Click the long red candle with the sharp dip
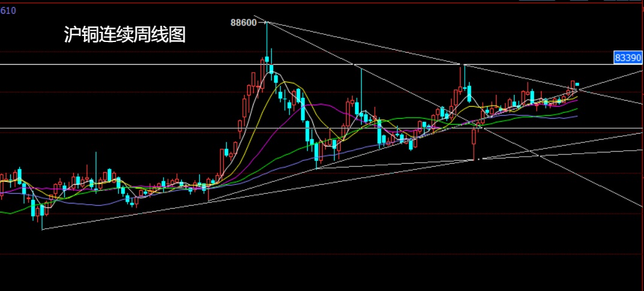 point(474,144)
